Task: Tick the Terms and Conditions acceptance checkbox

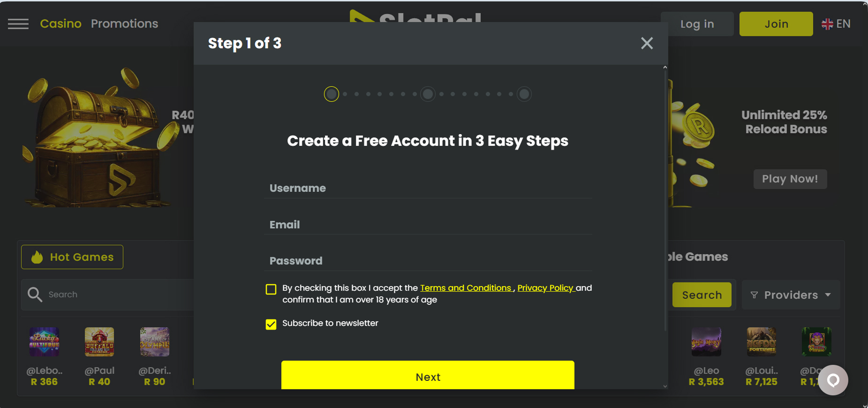Action: (x=271, y=289)
